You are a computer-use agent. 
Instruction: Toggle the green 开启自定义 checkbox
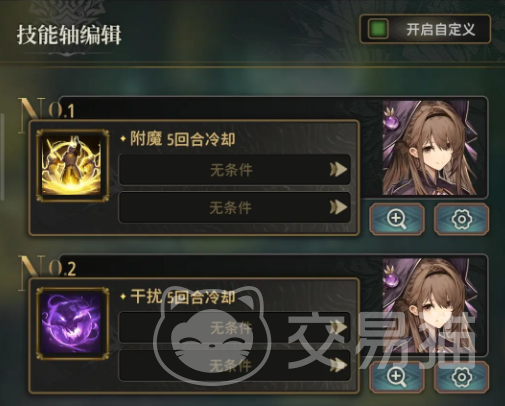pyautogui.click(x=378, y=29)
